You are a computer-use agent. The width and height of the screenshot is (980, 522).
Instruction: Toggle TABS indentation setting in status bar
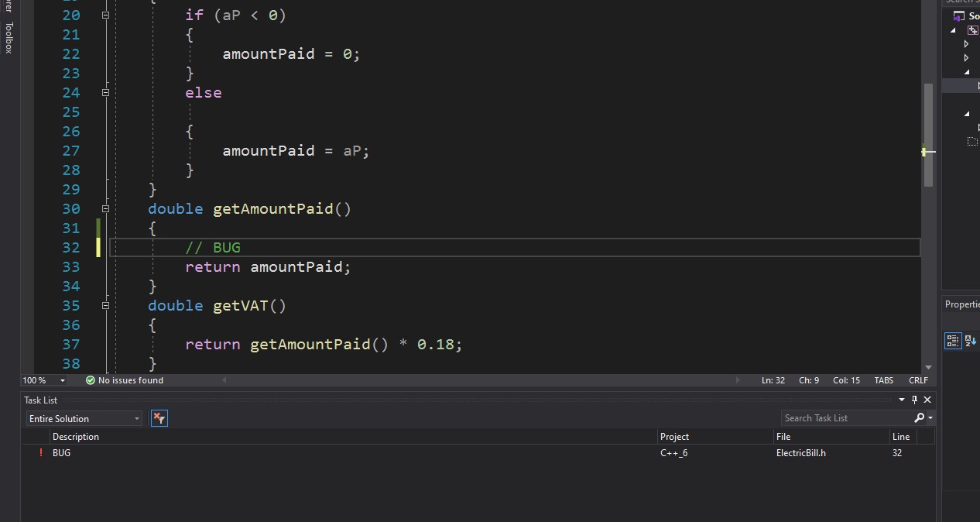(884, 380)
